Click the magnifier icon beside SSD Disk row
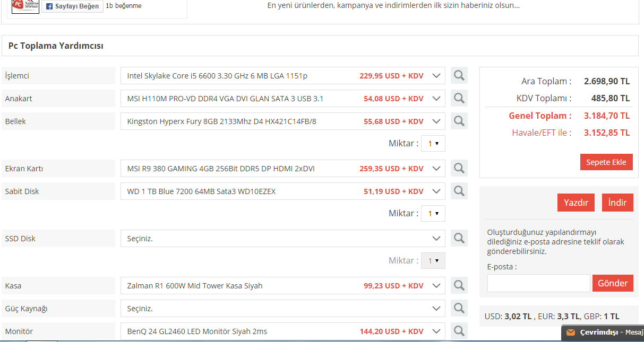The width and height of the screenshot is (644, 342). coord(459,238)
